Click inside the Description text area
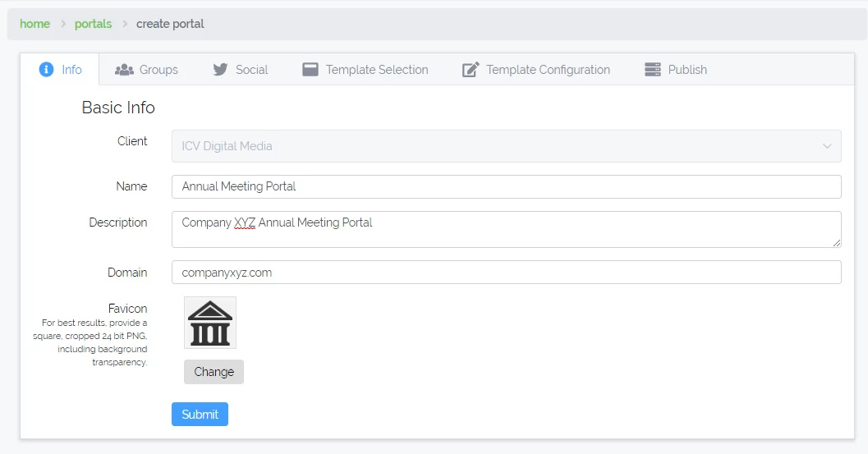Screen dimensions: 868x454 coord(506,230)
